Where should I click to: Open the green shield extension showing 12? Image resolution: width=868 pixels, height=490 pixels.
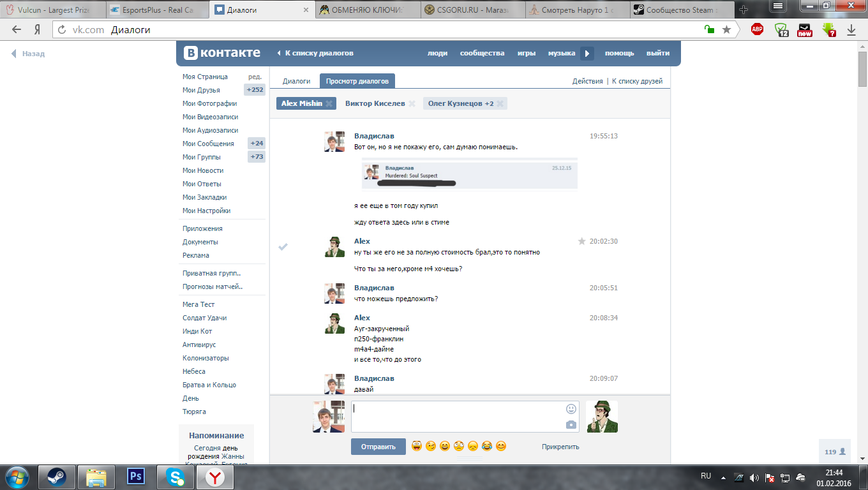coord(782,29)
